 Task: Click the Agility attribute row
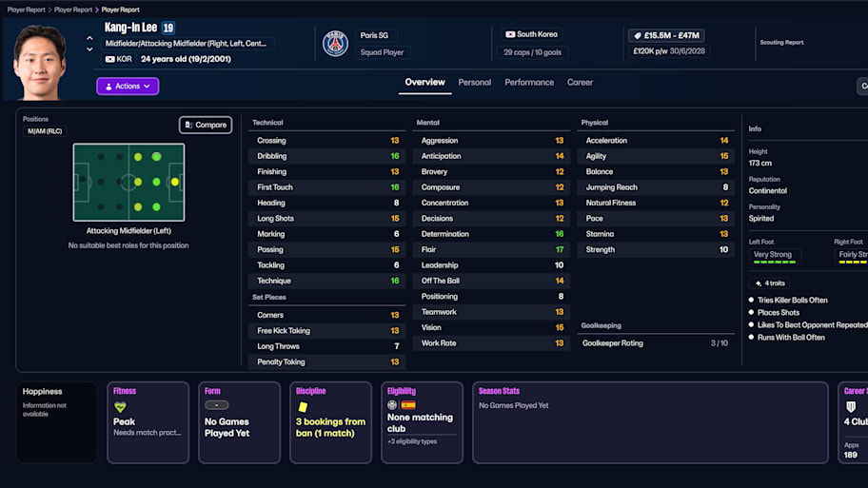pyautogui.click(x=656, y=156)
